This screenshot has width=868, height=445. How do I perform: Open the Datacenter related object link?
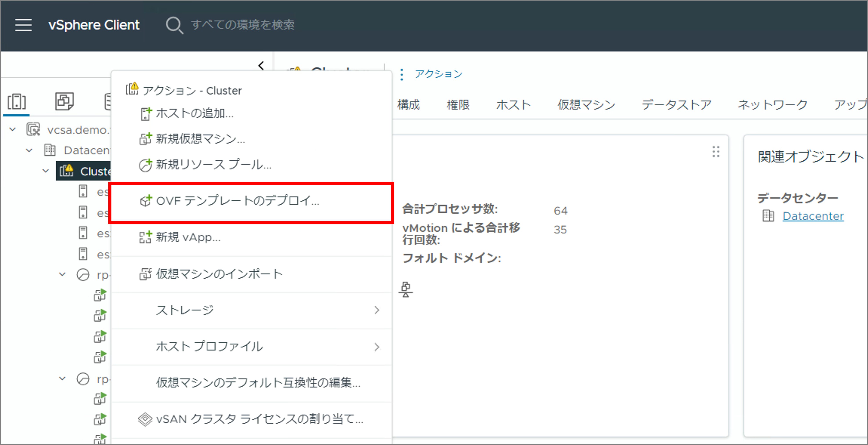813,216
